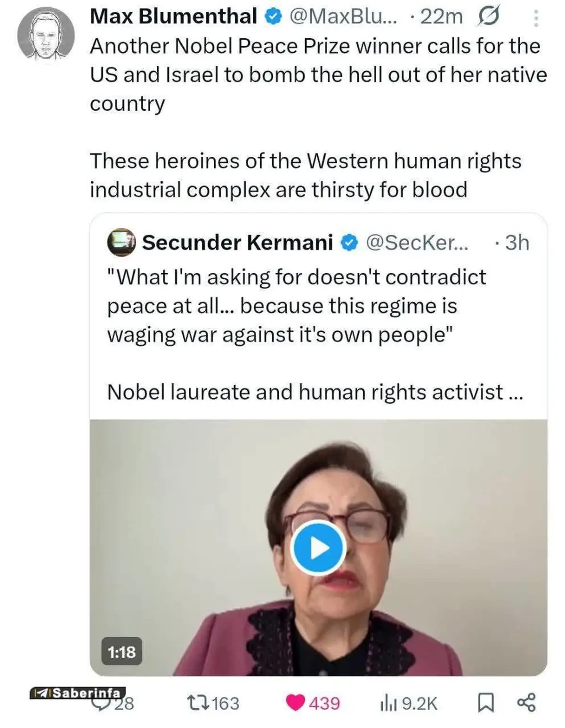The height and width of the screenshot is (728, 565).
Task: Open Secunder Kermani's avatar in quoted tweet
Action: [x=121, y=243]
